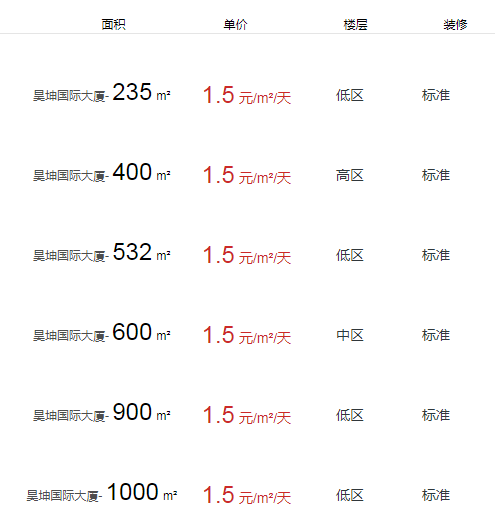Click 中区 floor label in 600 m² row
Screen dimensions: 495x515
(x=350, y=335)
